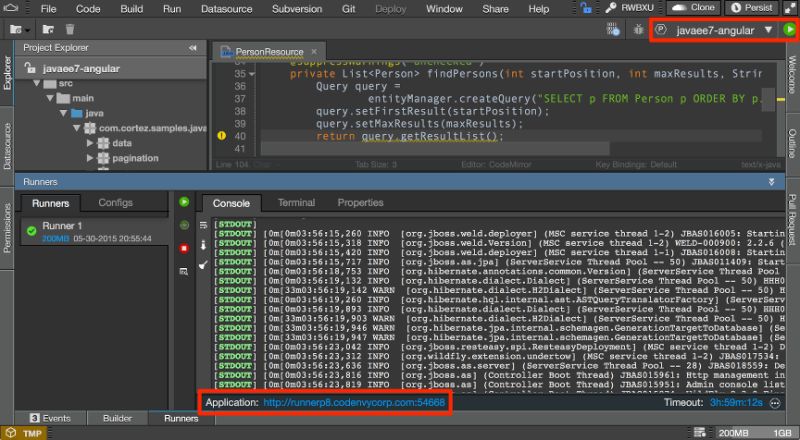Open the Git menu
The height and width of the screenshot is (440, 800).
(x=348, y=9)
